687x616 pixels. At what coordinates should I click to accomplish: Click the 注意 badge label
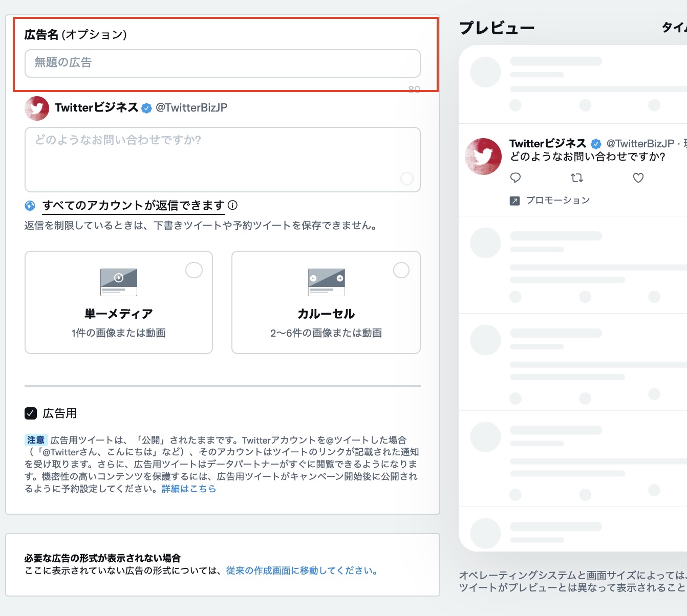[36, 440]
